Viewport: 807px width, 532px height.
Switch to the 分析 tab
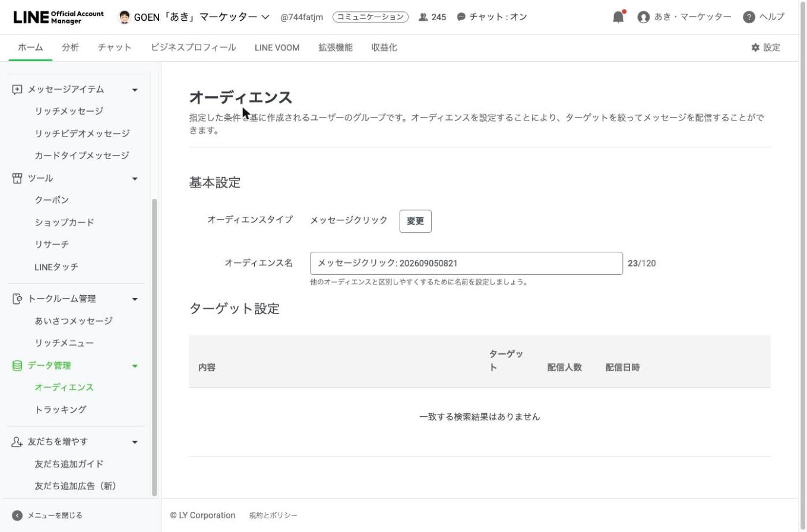[70, 47]
